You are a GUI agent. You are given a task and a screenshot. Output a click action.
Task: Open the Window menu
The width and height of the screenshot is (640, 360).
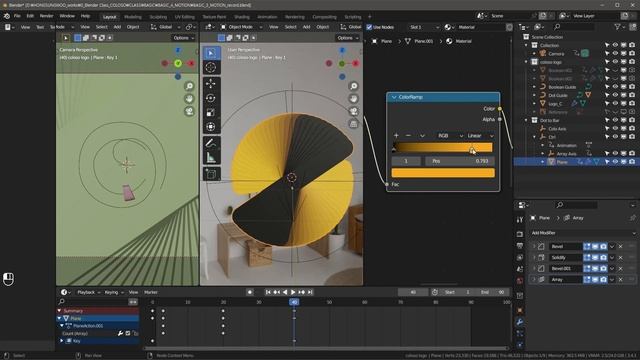coord(67,16)
